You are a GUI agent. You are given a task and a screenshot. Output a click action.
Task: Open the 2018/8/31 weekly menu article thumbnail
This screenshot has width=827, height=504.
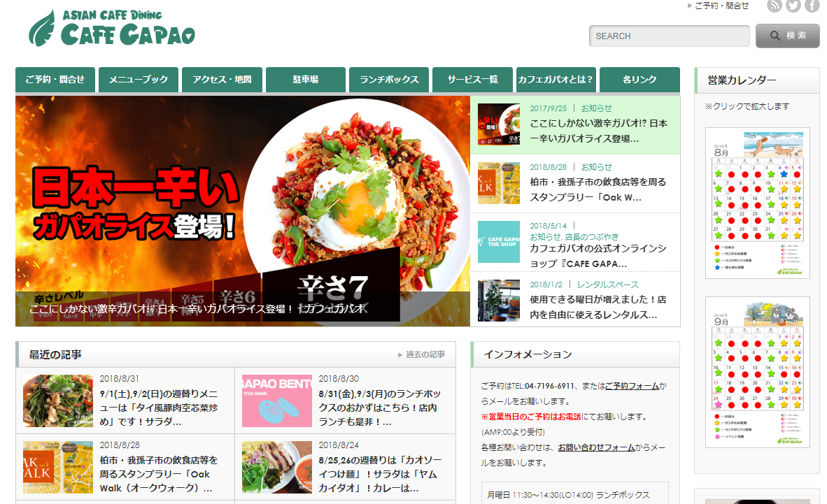[x=58, y=401]
